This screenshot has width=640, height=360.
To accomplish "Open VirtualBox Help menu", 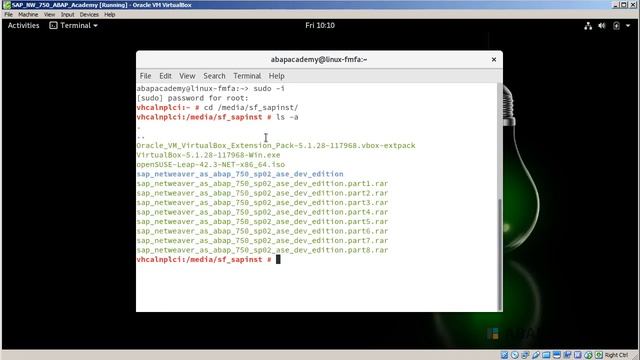I will click(109, 15).
